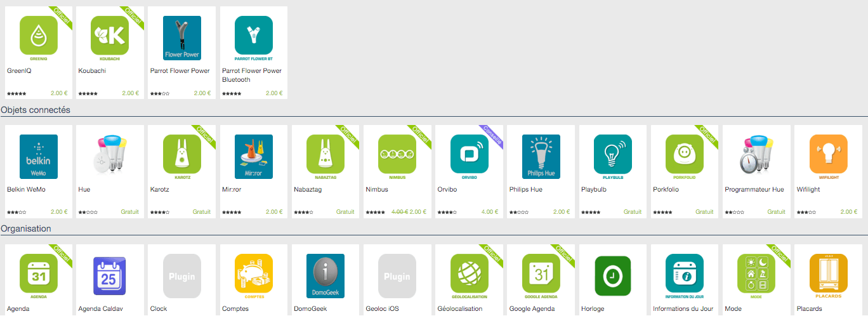This screenshot has width=868, height=316.
Task: Open the Koubachi plugin icon
Action: (110, 38)
